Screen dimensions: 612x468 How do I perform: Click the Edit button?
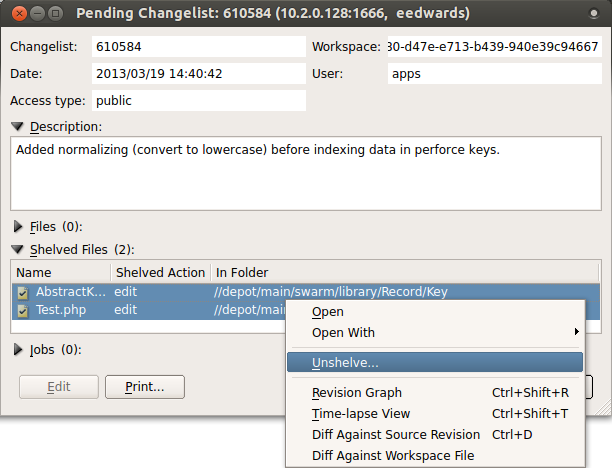click(x=59, y=387)
